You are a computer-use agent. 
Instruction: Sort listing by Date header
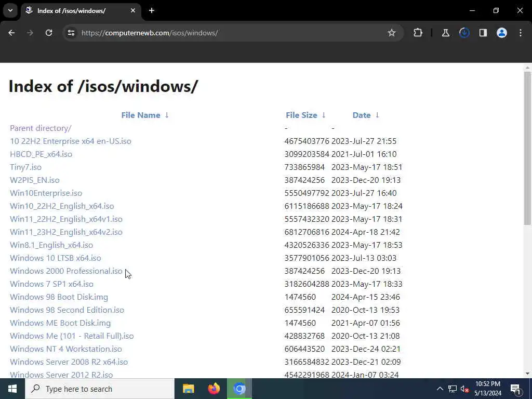pos(362,115)
